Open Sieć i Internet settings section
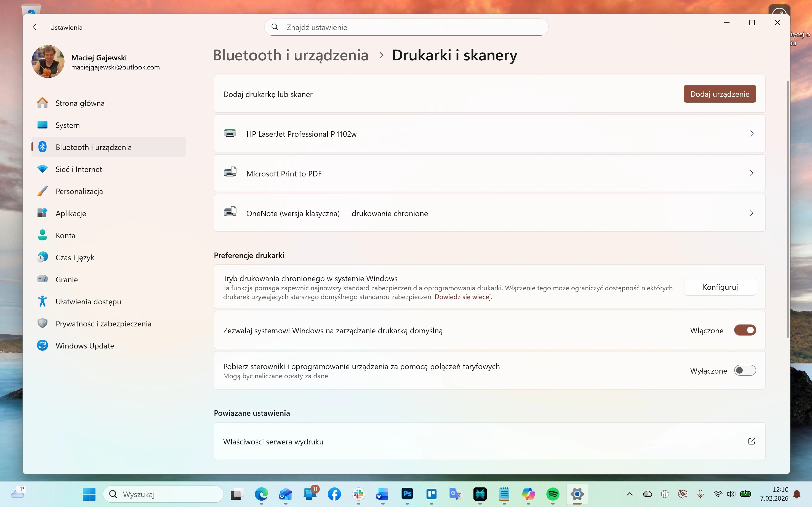Screen dimensions: 812x507 79,169
